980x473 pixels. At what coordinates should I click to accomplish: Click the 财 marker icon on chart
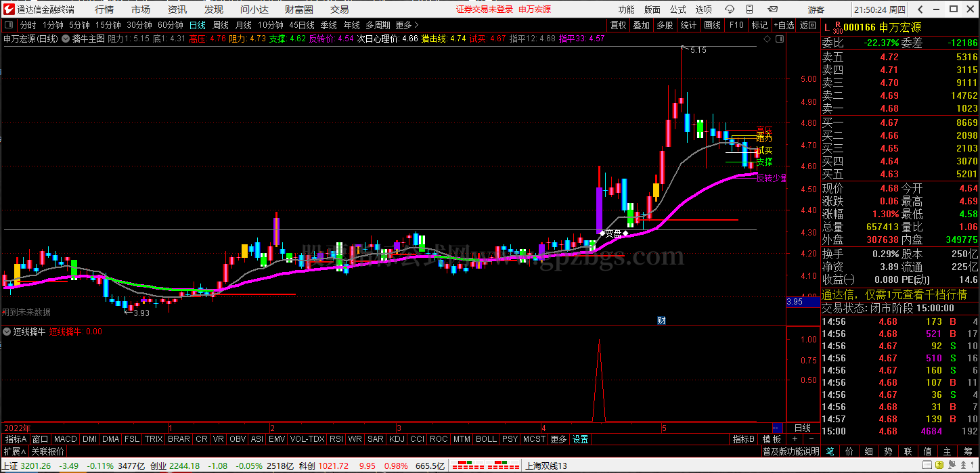(x=661, y=321)
